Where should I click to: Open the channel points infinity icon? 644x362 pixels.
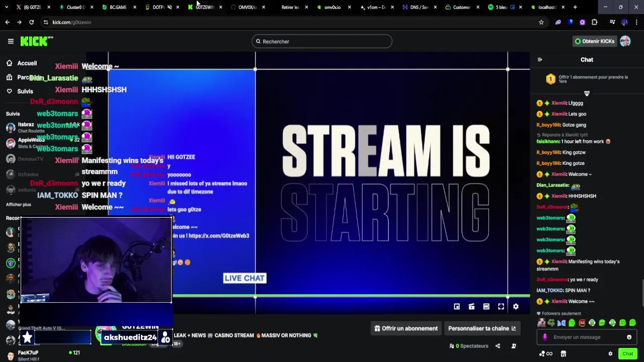pyautogui.click(x=545, y=354)
